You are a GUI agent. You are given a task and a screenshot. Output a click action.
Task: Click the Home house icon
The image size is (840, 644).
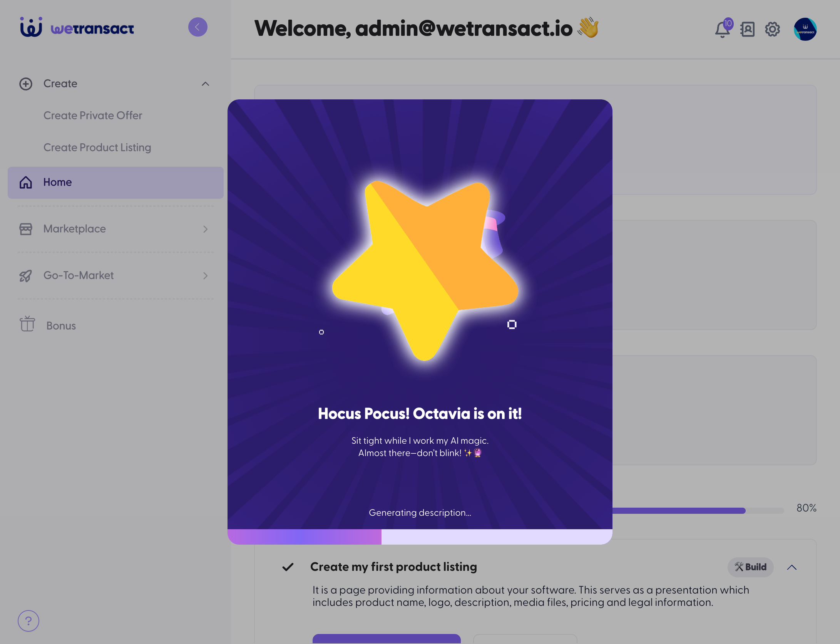point(26,182)
